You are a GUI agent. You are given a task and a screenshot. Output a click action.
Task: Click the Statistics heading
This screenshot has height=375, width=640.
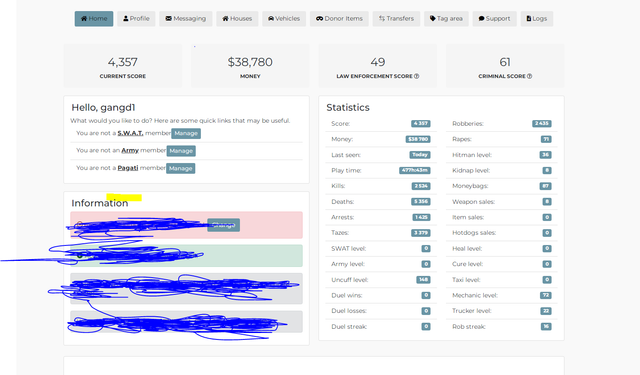pos(348,107)
